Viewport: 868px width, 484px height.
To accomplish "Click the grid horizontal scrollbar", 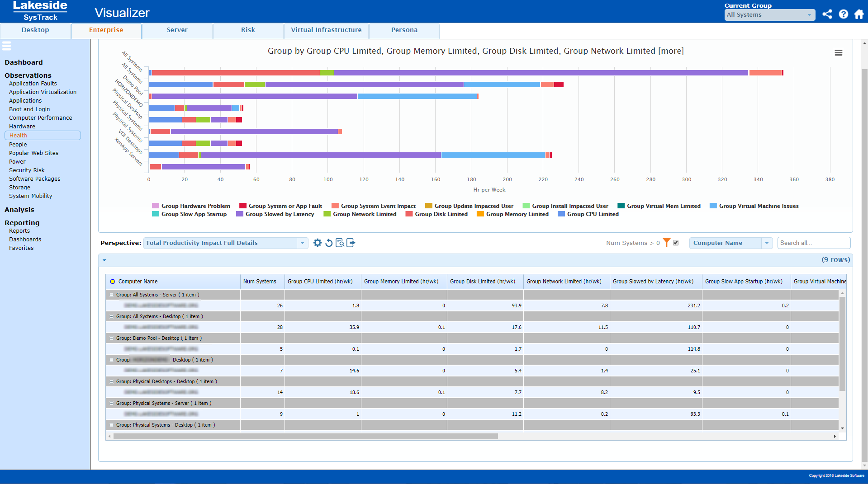I will [x=305, y=437].
